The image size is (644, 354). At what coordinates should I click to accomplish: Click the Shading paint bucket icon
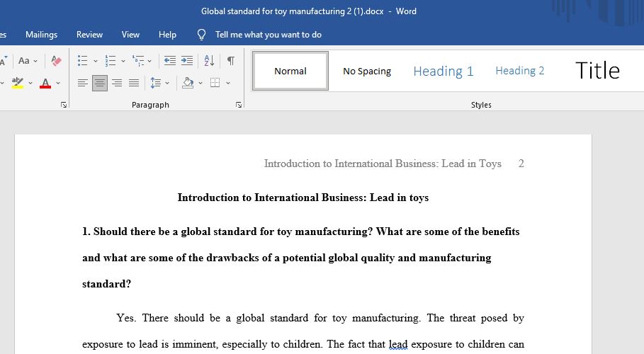[x=188, y=83]
